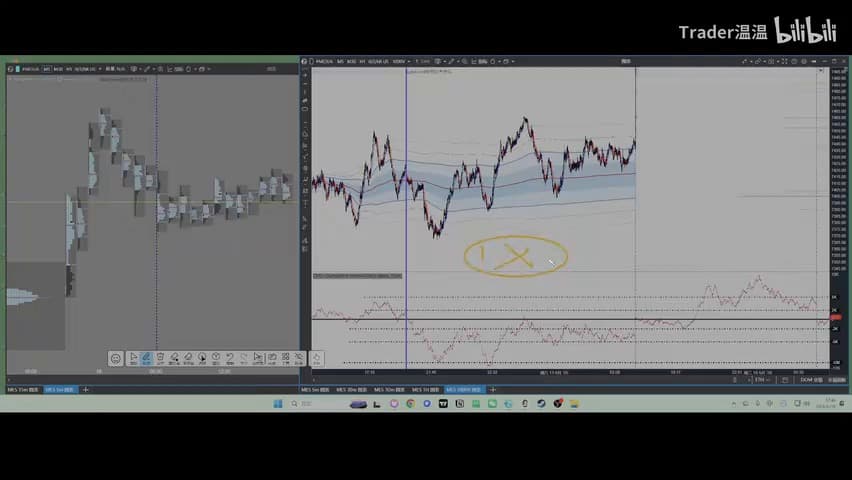The width and height of the screenshot is (852, 480).
Task: Open the smiley face annotation menu
Action: pos(116,358)
